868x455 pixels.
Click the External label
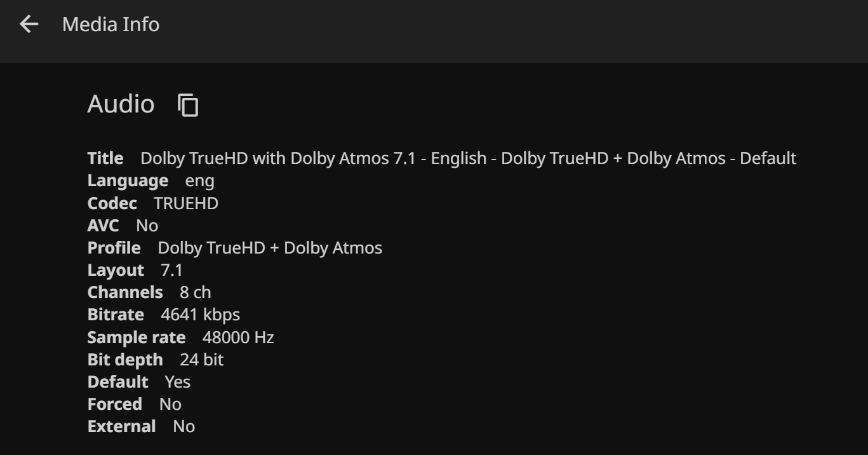tap(121, 426)
